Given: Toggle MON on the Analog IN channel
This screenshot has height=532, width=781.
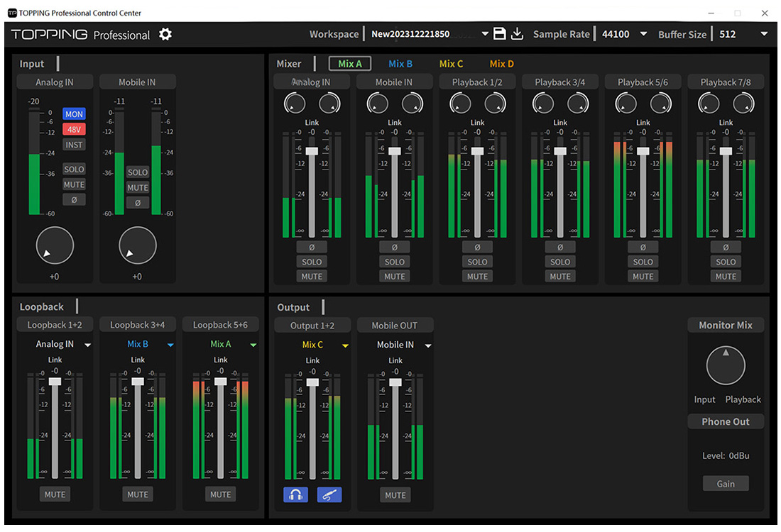Looking at the screenshot, I should [74, 113].
